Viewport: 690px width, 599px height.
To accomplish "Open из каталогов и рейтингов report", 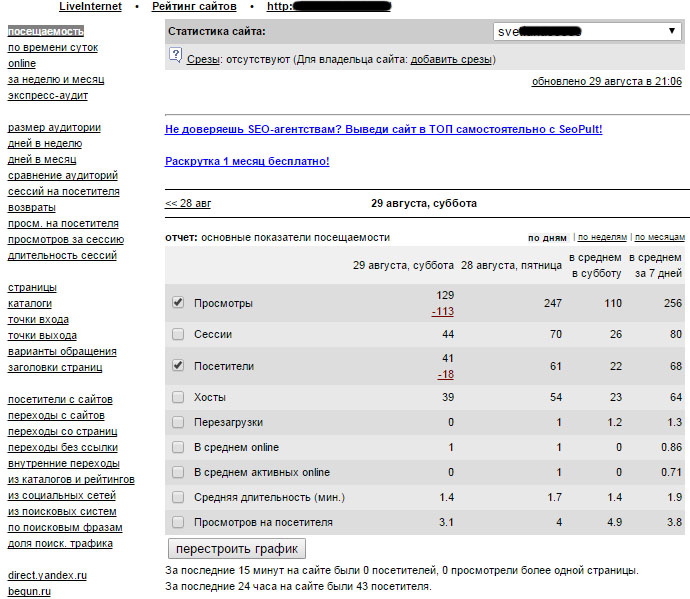I will tap(71, 479).
